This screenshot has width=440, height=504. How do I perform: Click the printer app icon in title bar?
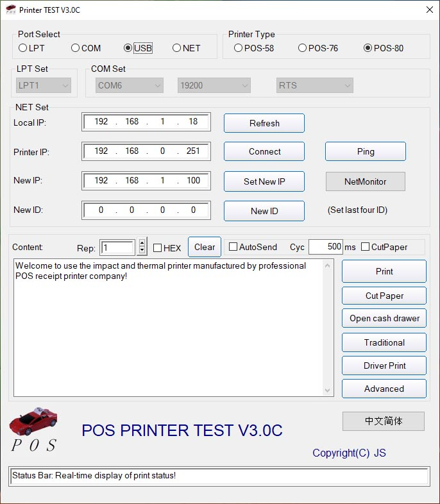tap(11, 10)
